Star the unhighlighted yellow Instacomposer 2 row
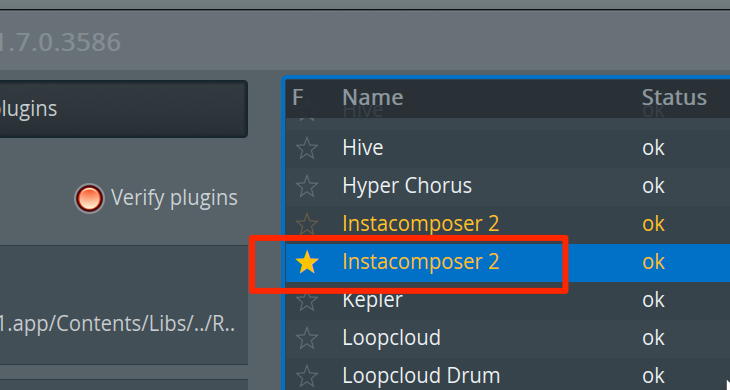The height and width of the screenshot is (390, 730). coord(307,224)
